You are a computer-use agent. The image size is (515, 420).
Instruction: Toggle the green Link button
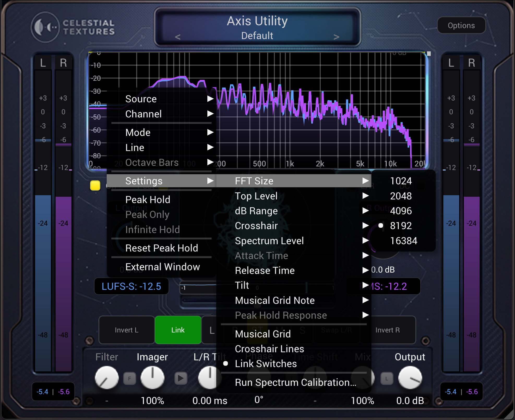tap(178, 330)
